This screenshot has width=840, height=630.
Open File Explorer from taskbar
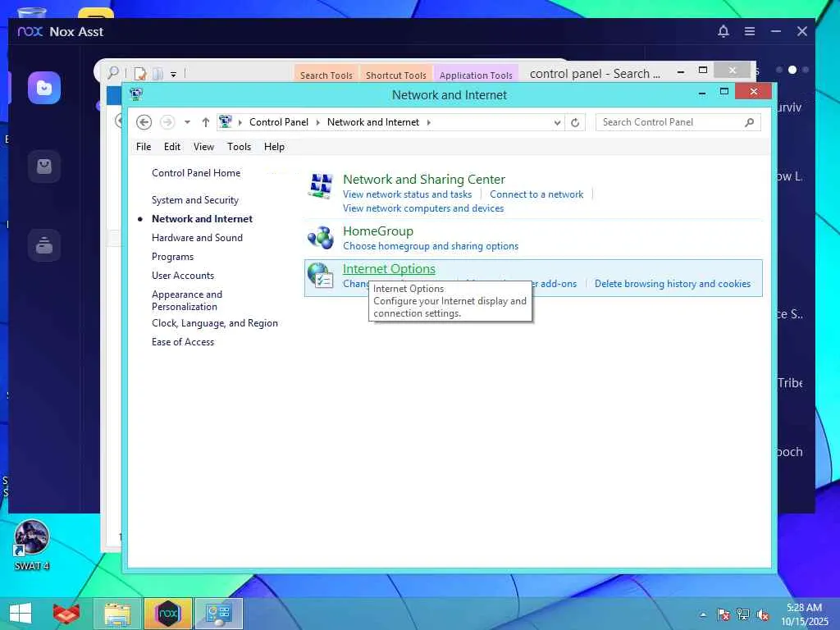click(x=117, y=614)
